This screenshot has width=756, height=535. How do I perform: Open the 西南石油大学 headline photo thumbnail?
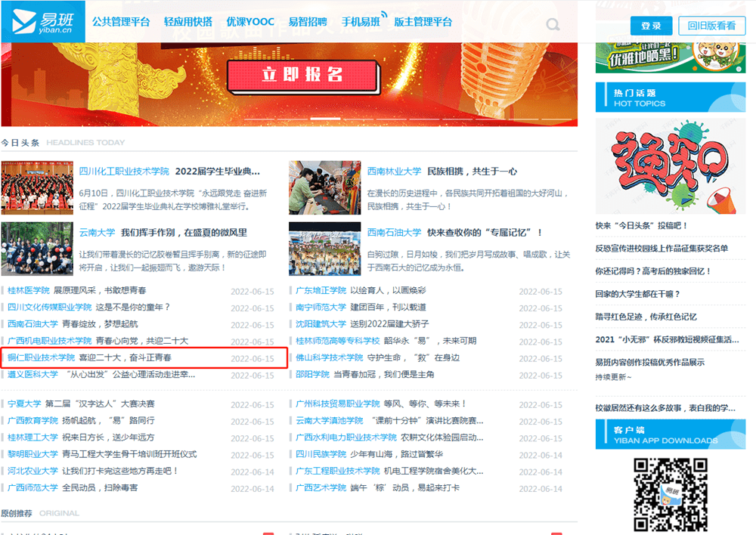324,249
